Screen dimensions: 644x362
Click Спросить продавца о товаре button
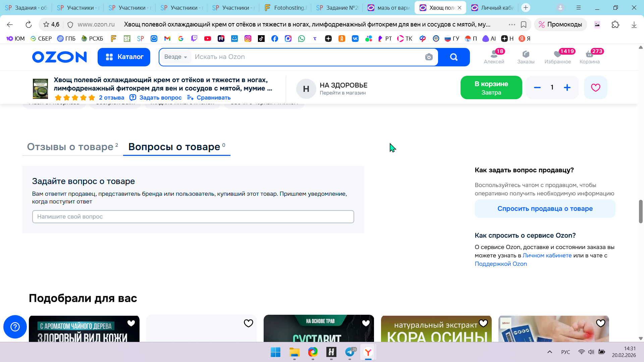point(545,208)
